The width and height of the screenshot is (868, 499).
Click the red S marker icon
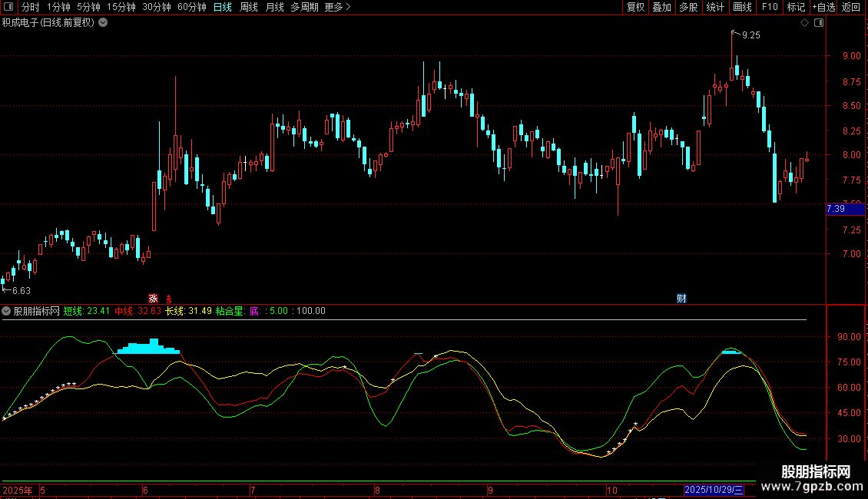point(168,298)
